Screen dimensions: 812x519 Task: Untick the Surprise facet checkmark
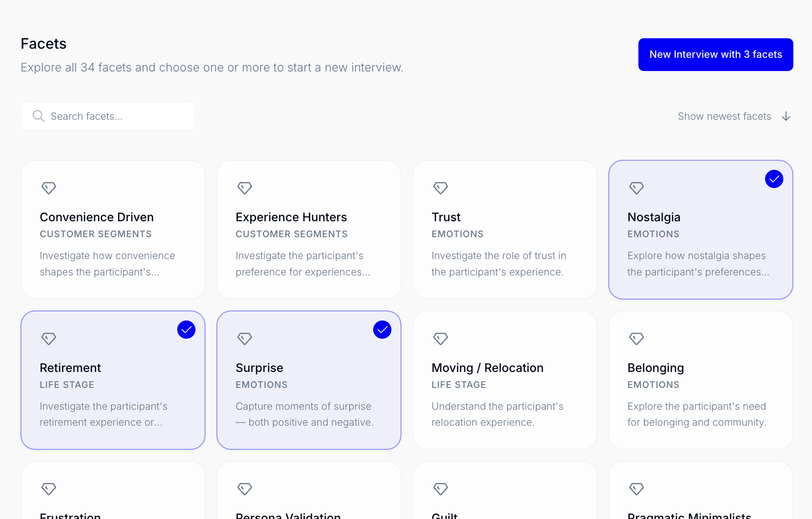[382, 330]
